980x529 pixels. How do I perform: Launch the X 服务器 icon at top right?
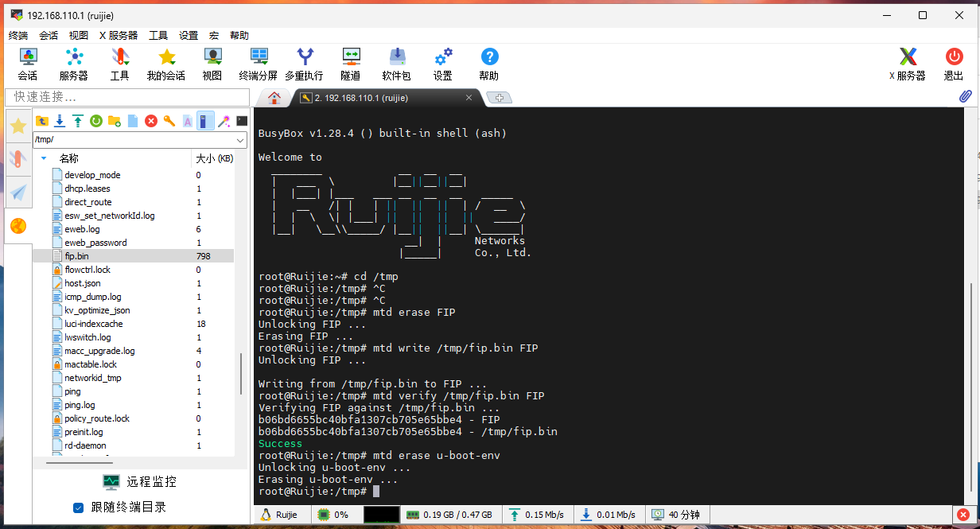(907, 64)
